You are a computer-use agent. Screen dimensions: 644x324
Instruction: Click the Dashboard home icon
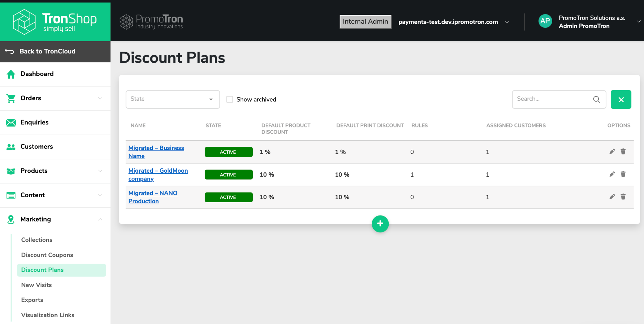[11, 74]
